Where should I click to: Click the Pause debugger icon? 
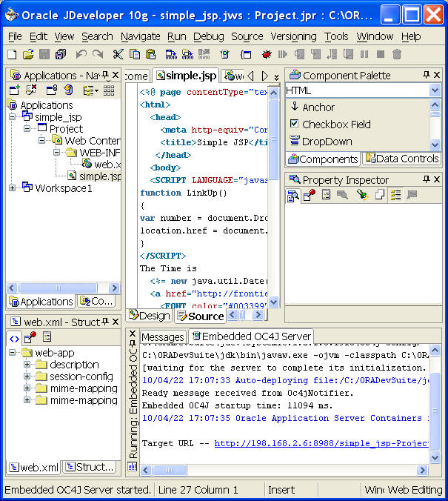364,54
